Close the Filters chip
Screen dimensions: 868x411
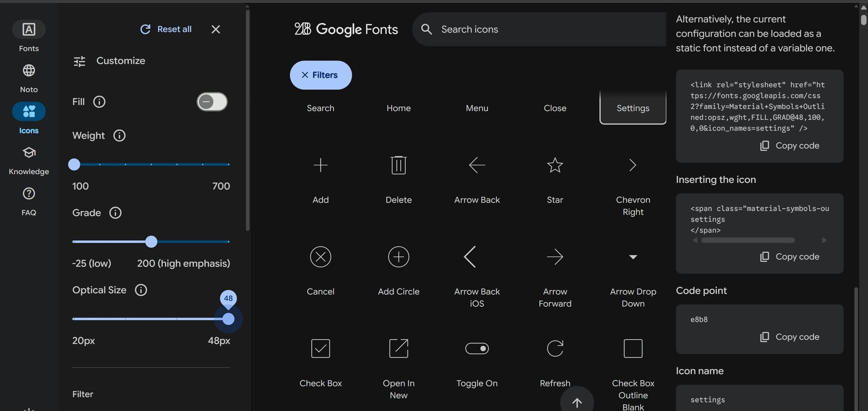tap(321, 75)
